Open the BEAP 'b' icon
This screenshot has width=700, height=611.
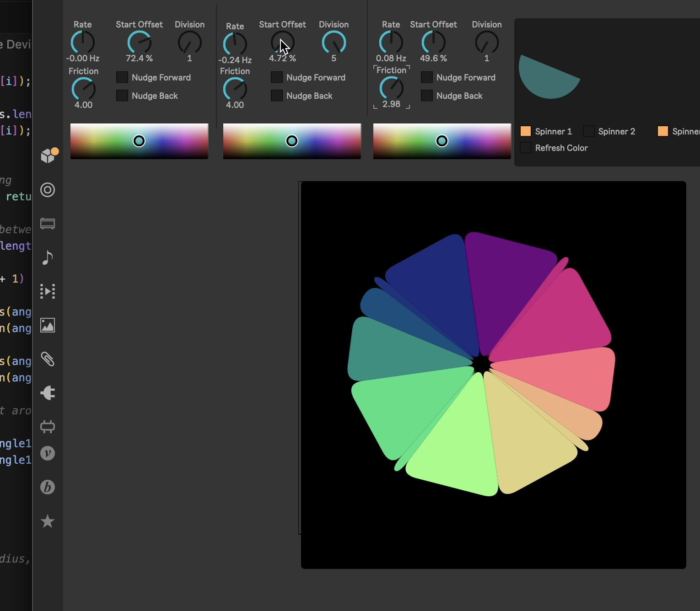click(x=48, y=487)
